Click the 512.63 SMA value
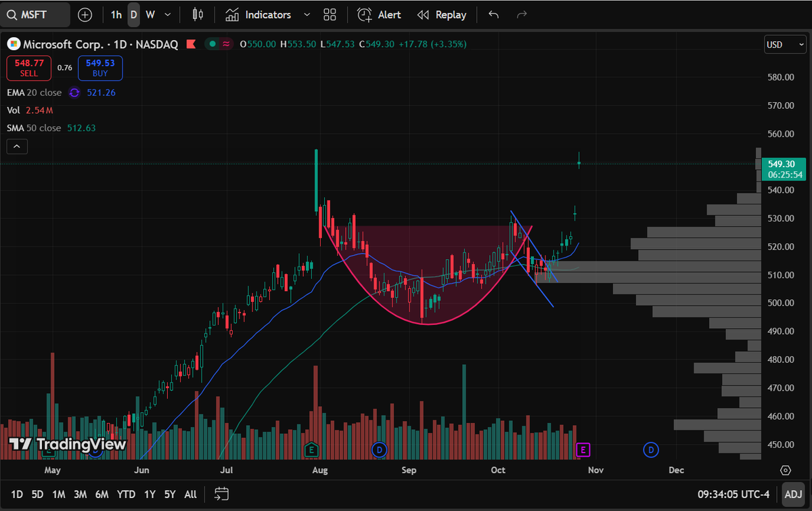This screenshot has height=511, width=812. pos(81,128)
